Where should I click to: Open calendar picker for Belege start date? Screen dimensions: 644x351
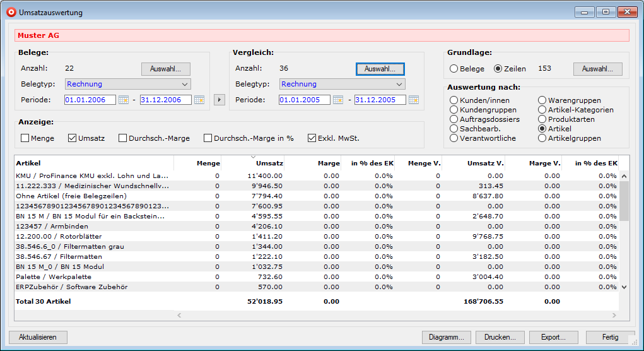pos(124,100)
